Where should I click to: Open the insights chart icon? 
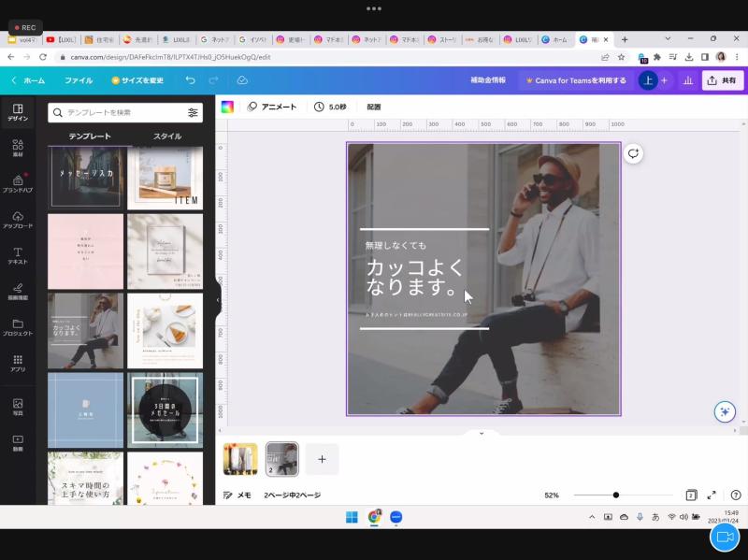coord(688,80)
